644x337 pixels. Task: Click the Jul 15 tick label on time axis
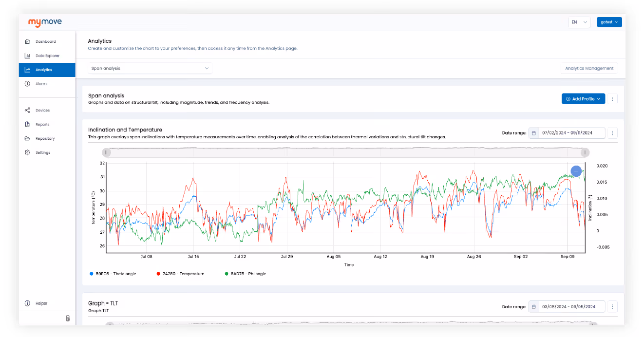[x=193, y=256]
